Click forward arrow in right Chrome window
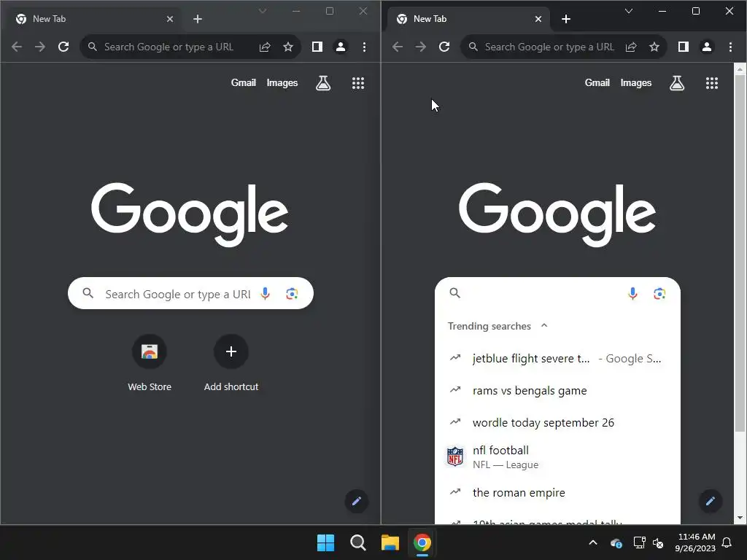 pos(421,47)
